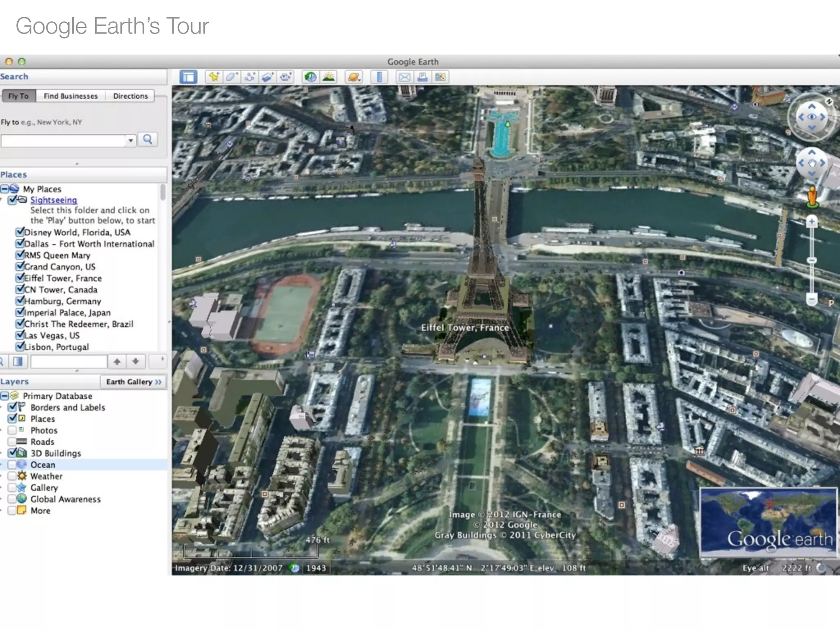This screenshot has height=630, width=840.
Task: Uncheck Disney World, Florida, USA
Action: pos(19,232)
